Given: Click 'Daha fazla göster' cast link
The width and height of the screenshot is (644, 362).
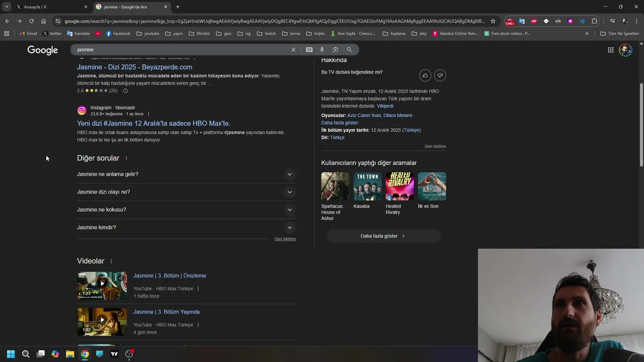Looking at the screenshot, I should 340,123.
